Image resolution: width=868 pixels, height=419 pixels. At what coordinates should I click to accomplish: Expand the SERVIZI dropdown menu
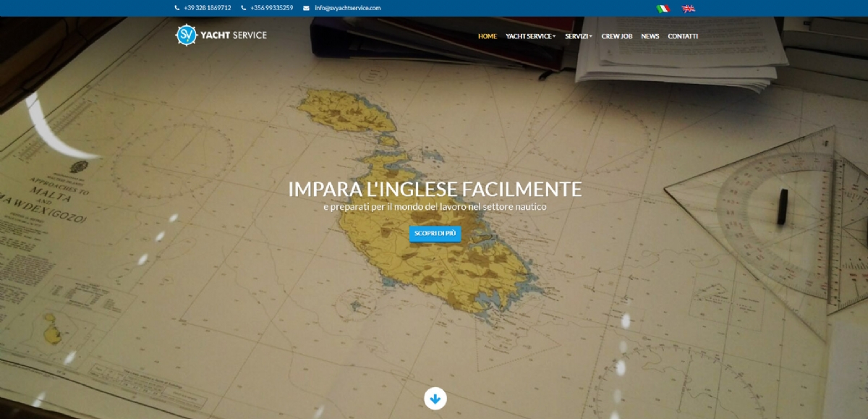[x=579, y=36]
